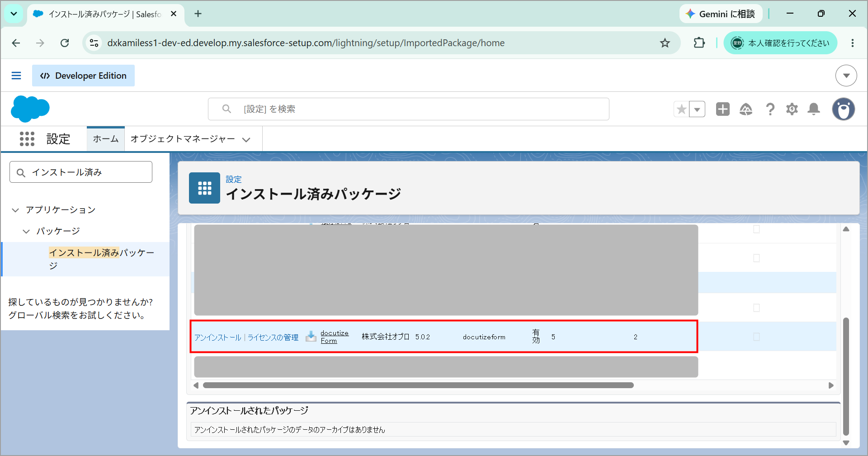Collapse the アプリケーション tree section

15,210
